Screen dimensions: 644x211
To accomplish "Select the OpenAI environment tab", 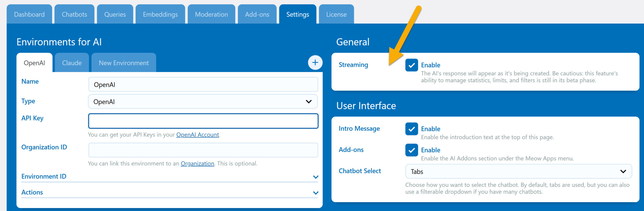I will tap(34, 63).
